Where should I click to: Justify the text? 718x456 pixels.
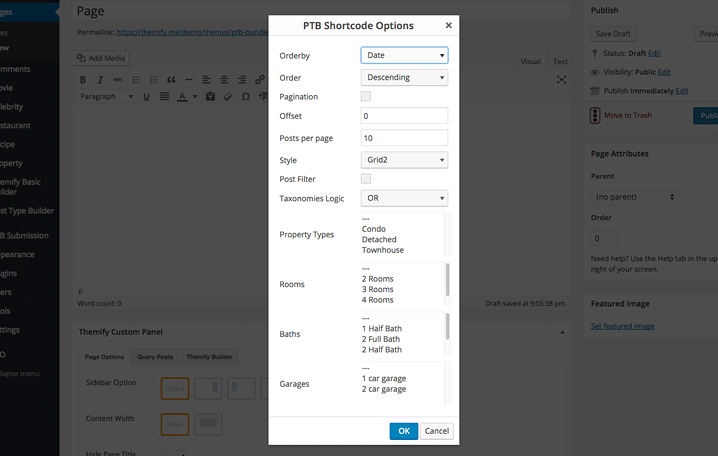pos(164,96)
